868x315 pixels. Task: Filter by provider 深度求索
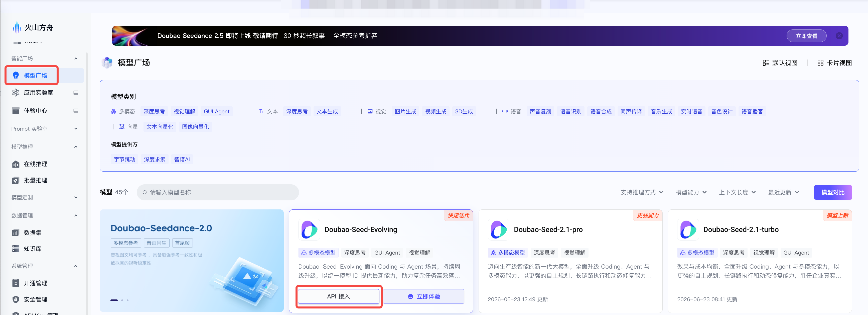point(155,159)
